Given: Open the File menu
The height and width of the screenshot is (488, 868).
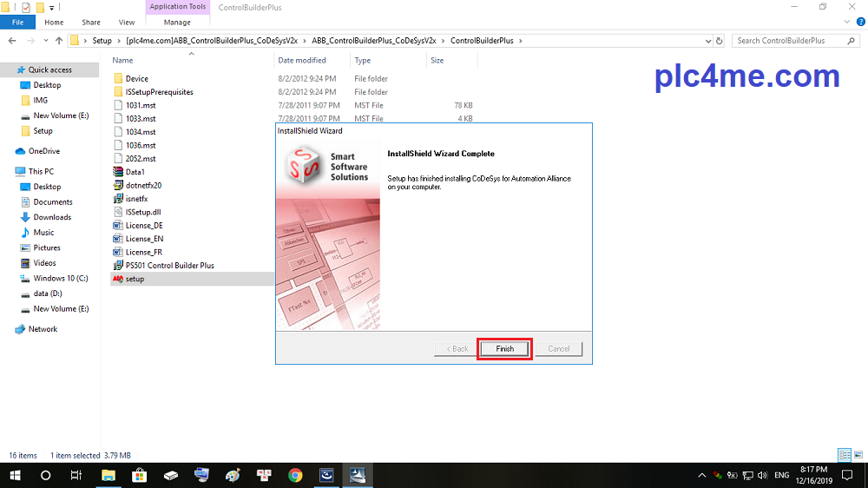Looking at the screenshot, I should point(17,23).
